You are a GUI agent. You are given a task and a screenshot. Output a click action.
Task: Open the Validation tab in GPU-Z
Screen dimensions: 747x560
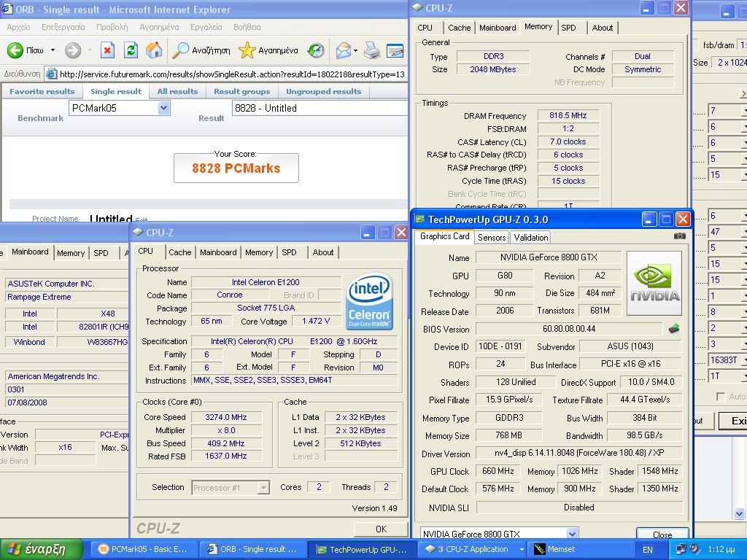(x=531, y=237)
